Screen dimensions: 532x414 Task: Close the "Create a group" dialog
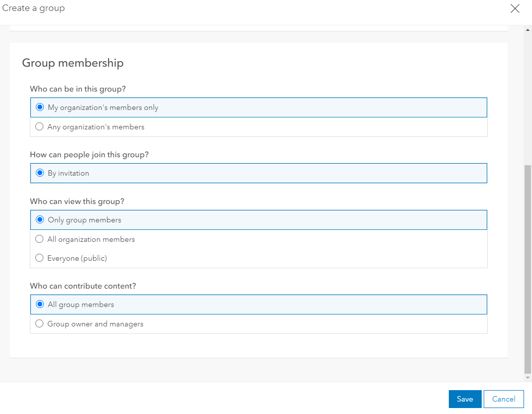[515, 8]
